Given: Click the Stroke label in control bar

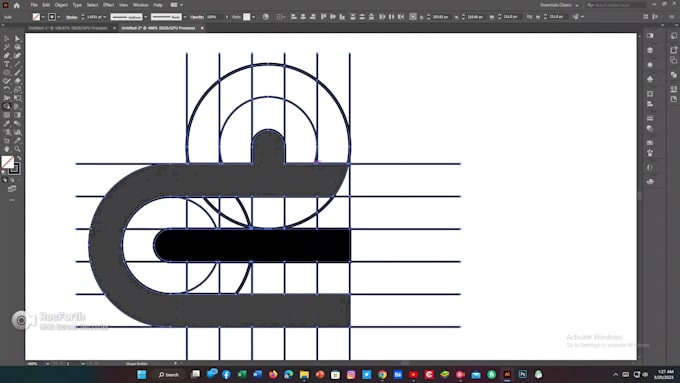Looking at the screenshot, I should tap(72, 17).
